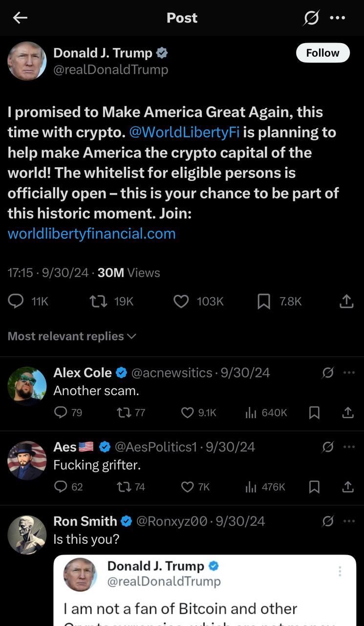The width and height of the screenshot is (364, 626).
Task: Open more options on Alex Cole's reply
Action: 349,373
